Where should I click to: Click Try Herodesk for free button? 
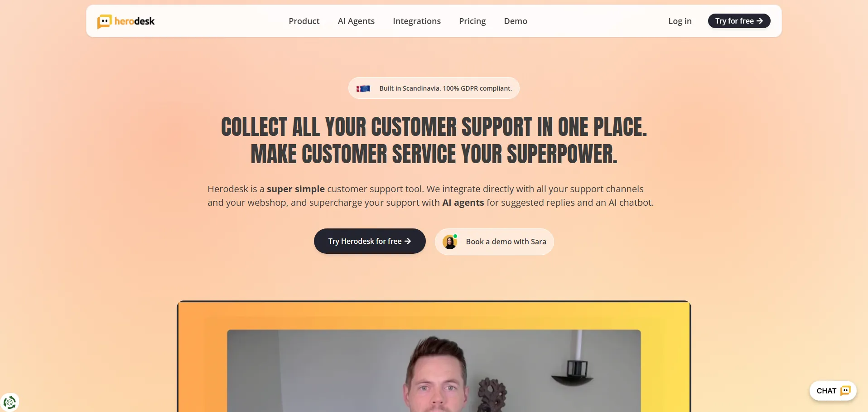click(370, 241)
